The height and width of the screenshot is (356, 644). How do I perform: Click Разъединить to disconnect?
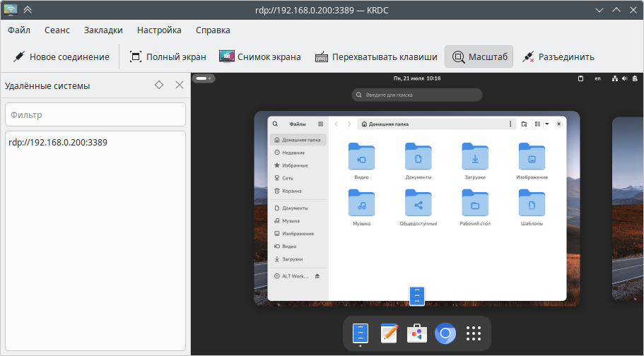click(558, 57)
